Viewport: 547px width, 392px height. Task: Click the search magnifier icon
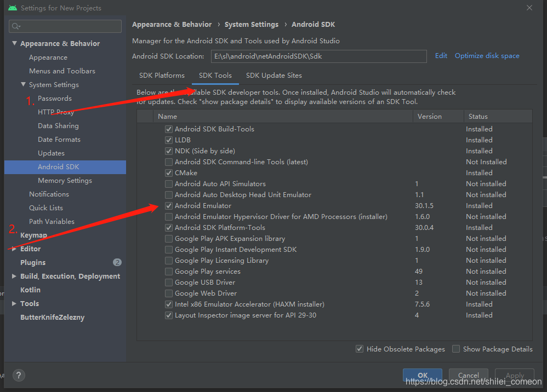pos(16,26)
